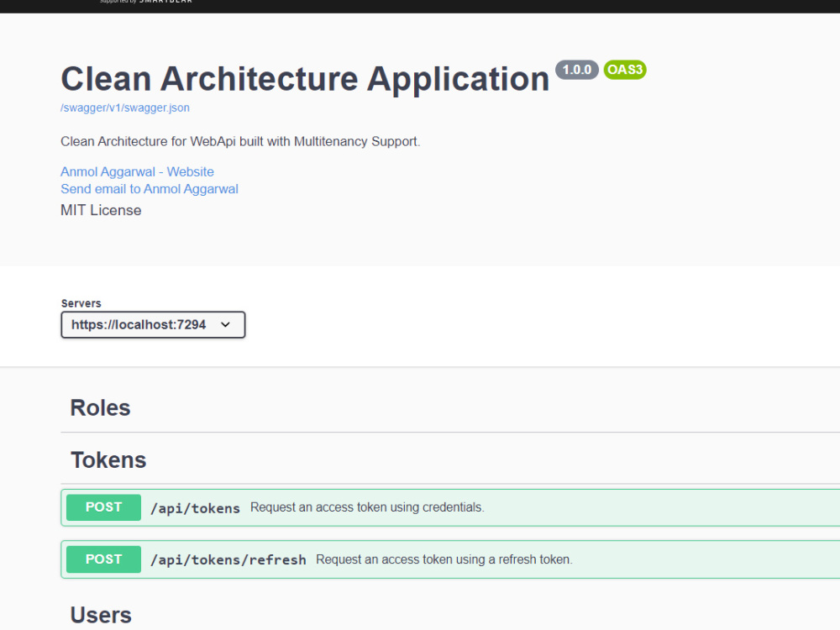Screen dimensions: 840x630
Task: Click the 1.0.0 version badge
Action: 577,70
